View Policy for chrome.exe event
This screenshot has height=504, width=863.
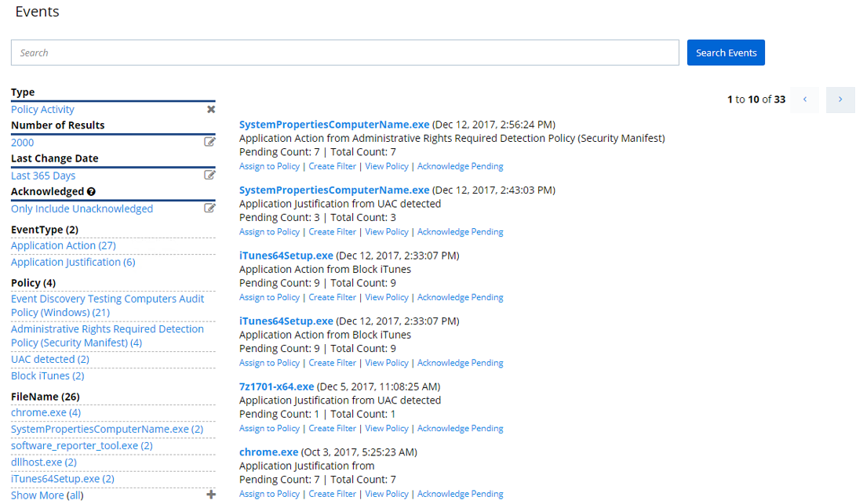(x=387, y=494)
